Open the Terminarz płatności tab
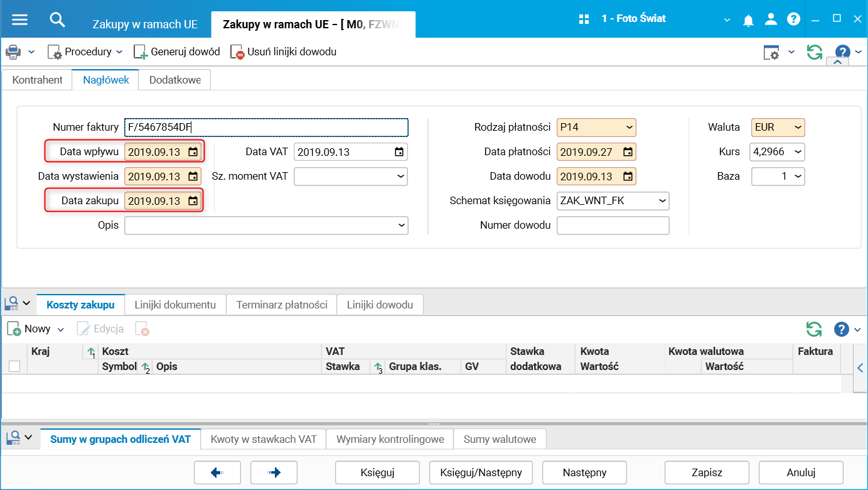Viewport: 868px width, 490px height. pyautogui.click(x=282, y=305)
